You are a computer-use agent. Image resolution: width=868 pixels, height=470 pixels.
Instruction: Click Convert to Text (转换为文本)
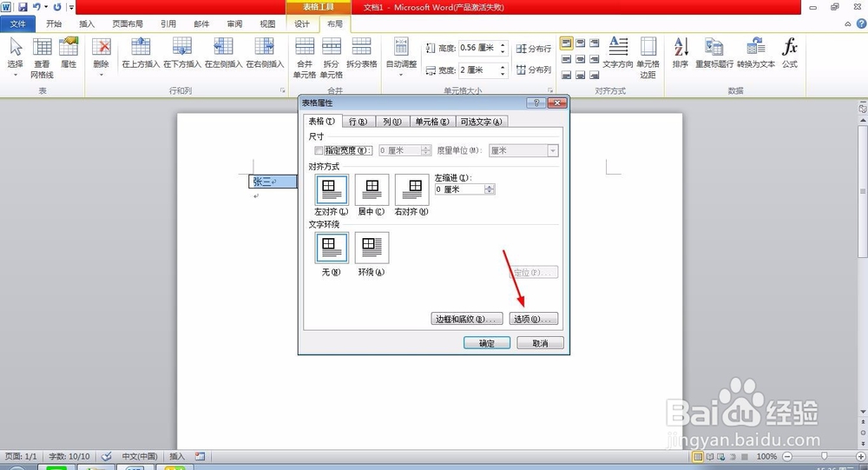pos(756,53)
